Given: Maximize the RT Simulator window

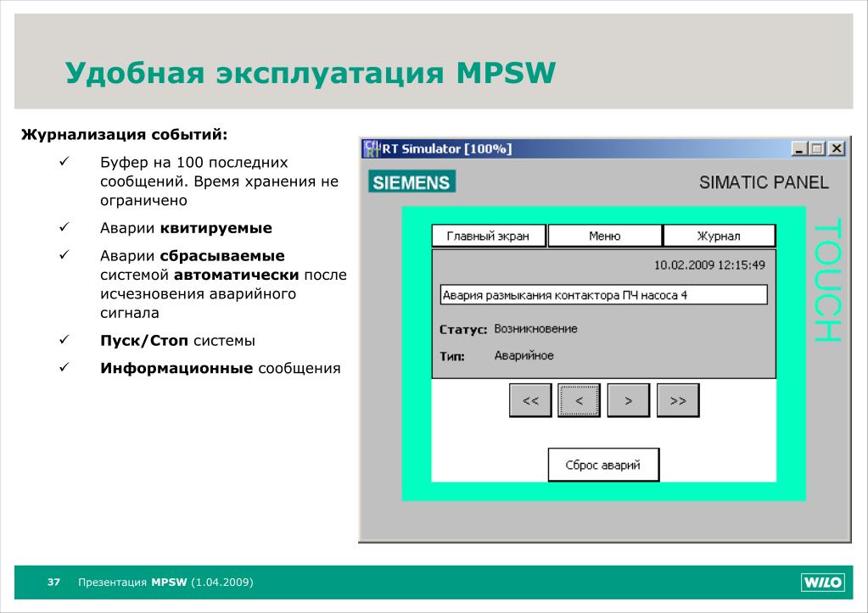Looking at the screenshot, I should click(816, 149).
